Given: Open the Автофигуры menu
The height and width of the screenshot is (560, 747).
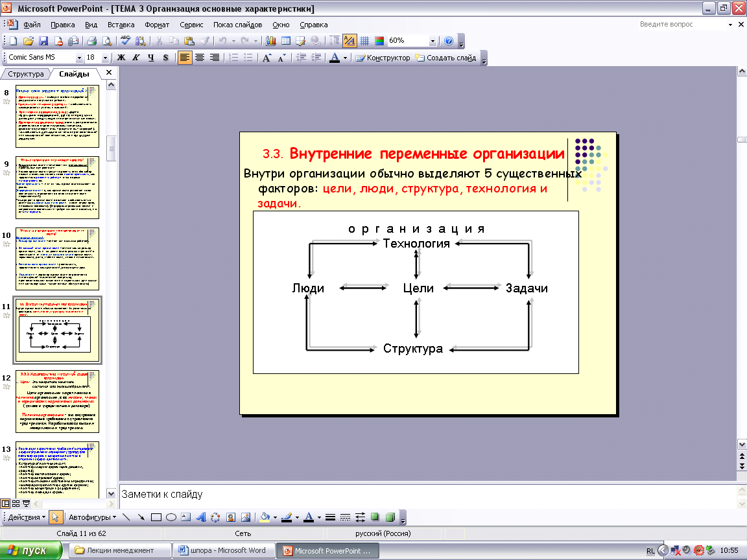Looking at the screenshot, I should tap(93, 517).
